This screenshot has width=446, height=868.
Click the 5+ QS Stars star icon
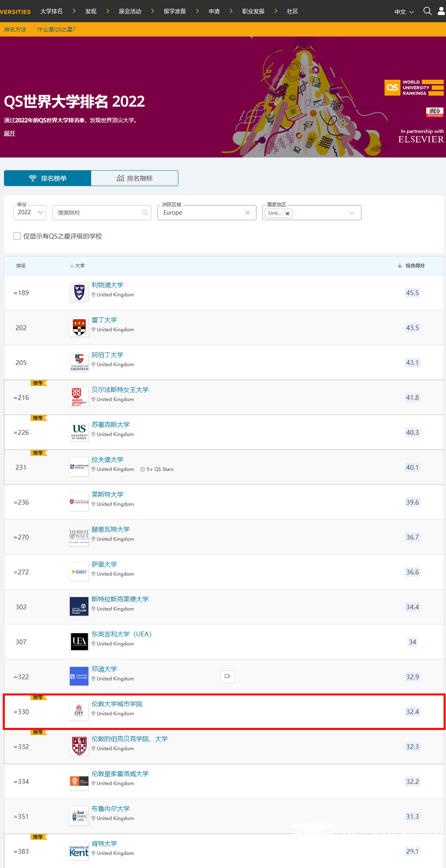143,469
